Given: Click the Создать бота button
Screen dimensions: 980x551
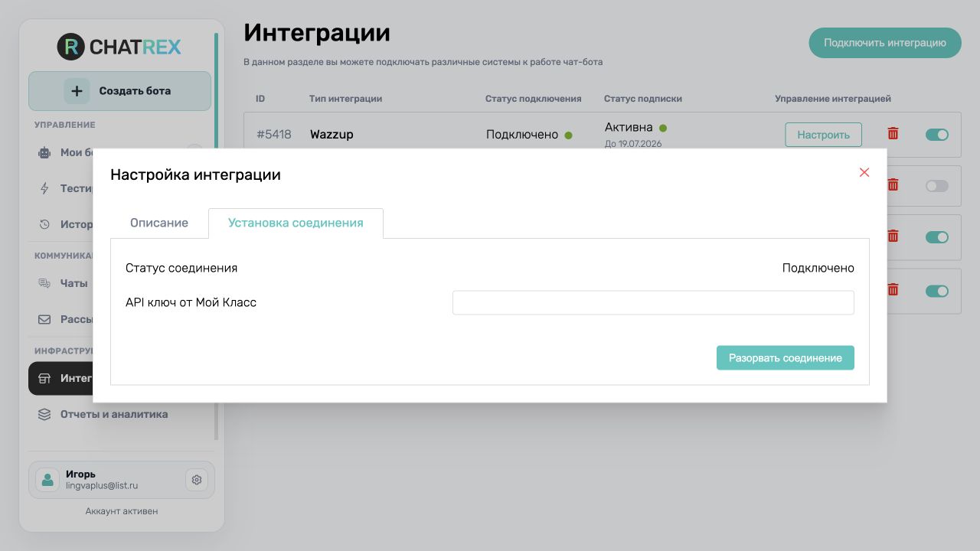Looking at the screenshot, I should pyautogui.click(x=119, y=91).
